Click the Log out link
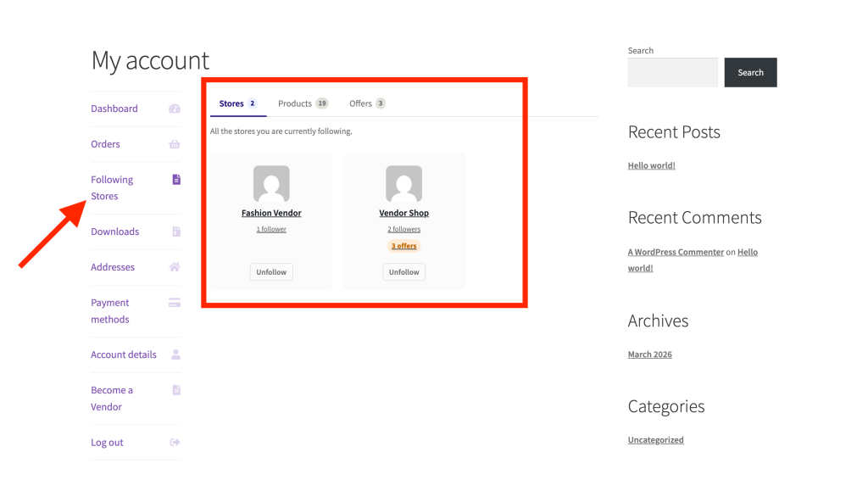Screen dimensions: 868x491 pos(108,443)
